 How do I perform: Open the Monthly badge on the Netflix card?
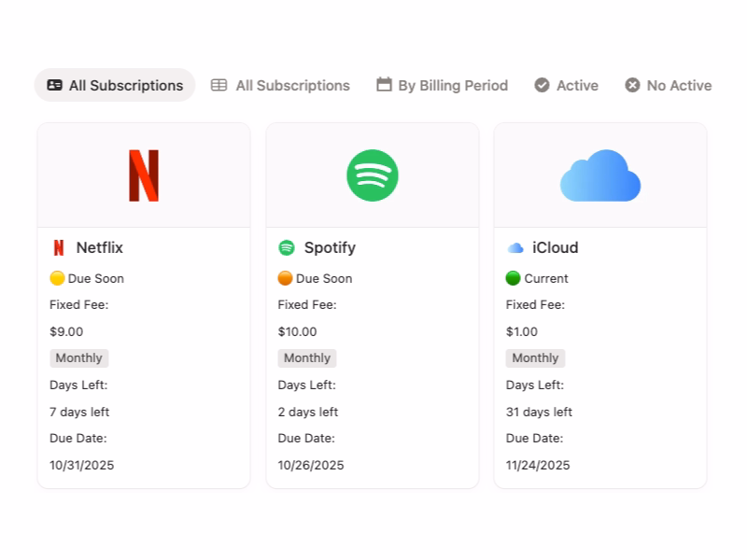78,357
